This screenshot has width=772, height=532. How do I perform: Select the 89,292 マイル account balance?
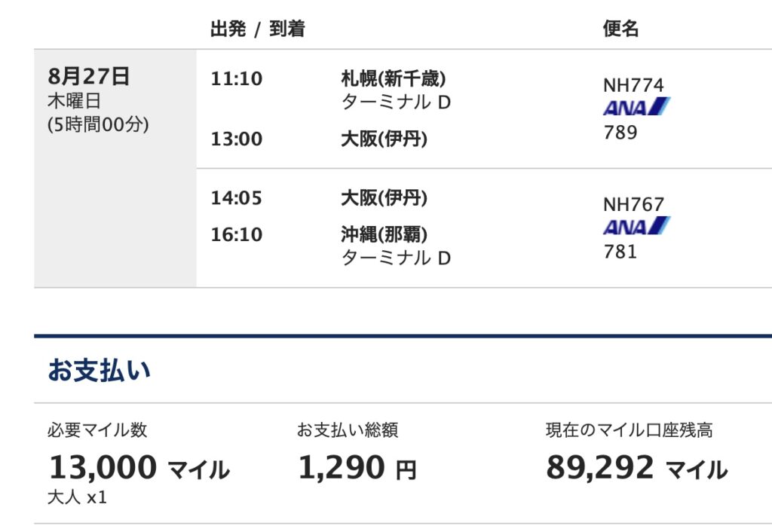pos(636,468)
